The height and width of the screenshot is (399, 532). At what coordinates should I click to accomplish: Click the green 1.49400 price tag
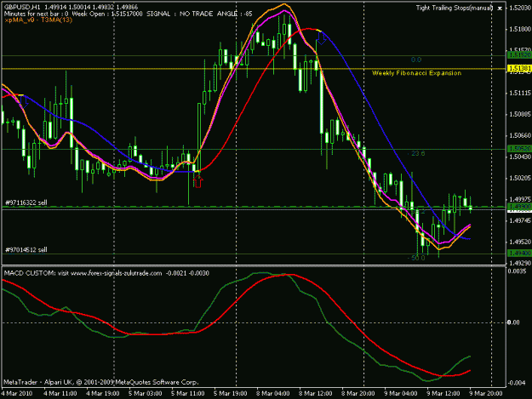pos(519,254)
